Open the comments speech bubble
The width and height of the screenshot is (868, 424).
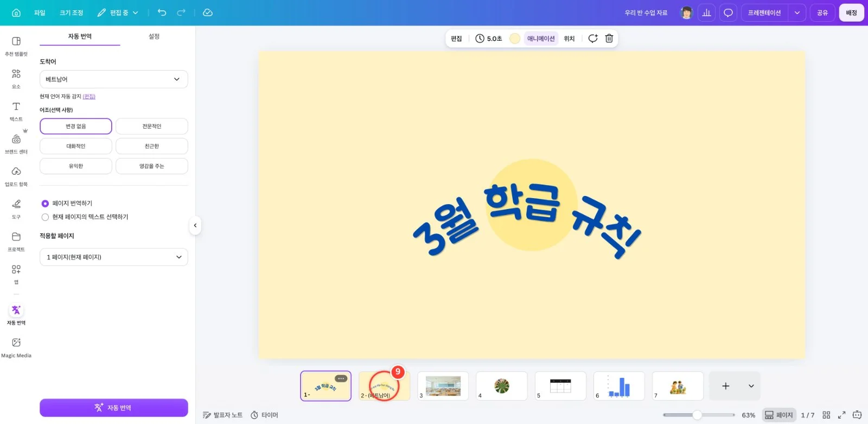[x=728, y=12]
